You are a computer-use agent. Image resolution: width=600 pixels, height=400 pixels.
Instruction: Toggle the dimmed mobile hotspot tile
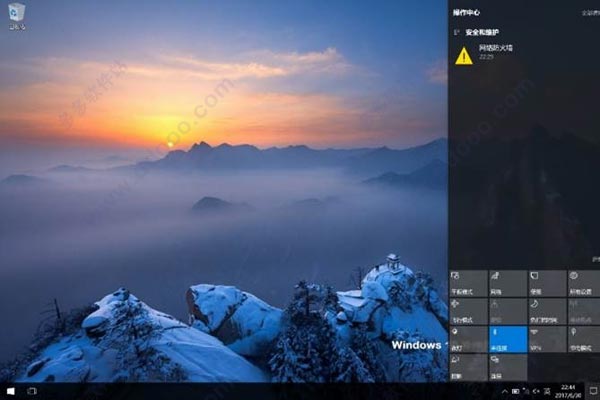584,312
